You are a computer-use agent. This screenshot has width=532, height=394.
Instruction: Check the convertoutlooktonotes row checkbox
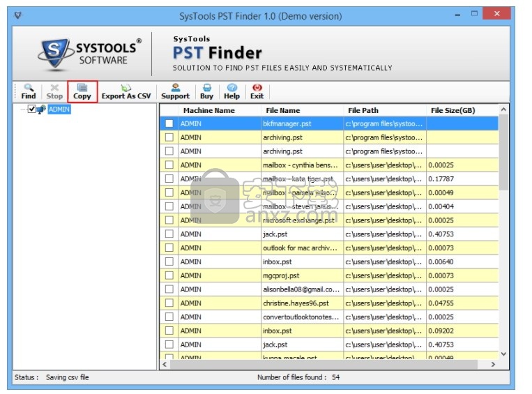coord(169,317)
